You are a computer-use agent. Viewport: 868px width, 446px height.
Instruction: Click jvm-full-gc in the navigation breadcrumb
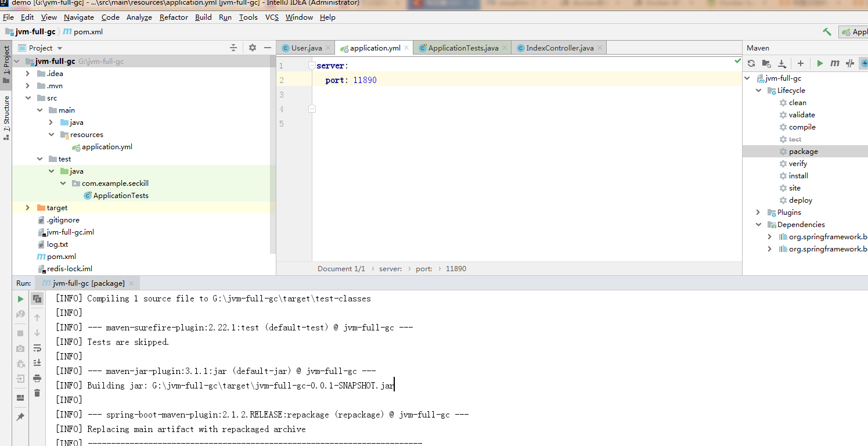pyautogui.click(x=35, y=32)
